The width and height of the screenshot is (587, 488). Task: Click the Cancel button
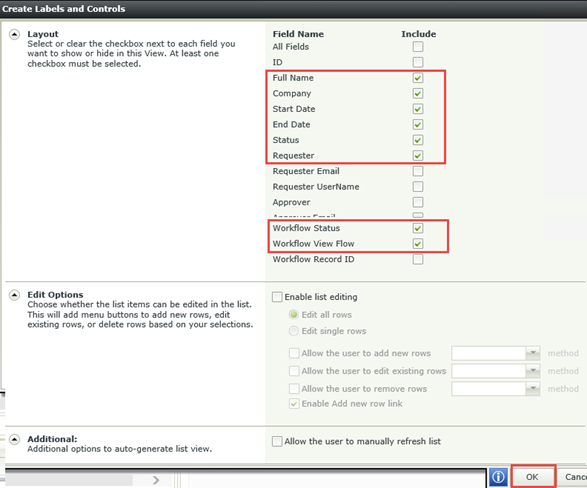click(573, 477)
